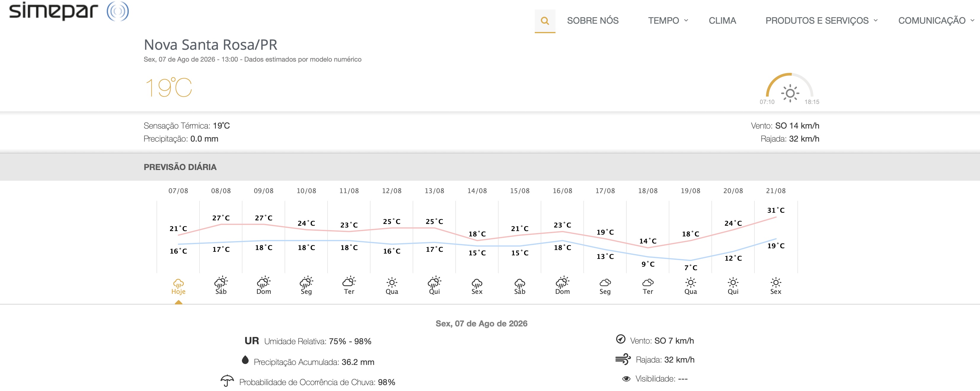Select the Sáb 15/08 rain icon
The height and width of the screenshot is (391, 980).
[520, 283]
